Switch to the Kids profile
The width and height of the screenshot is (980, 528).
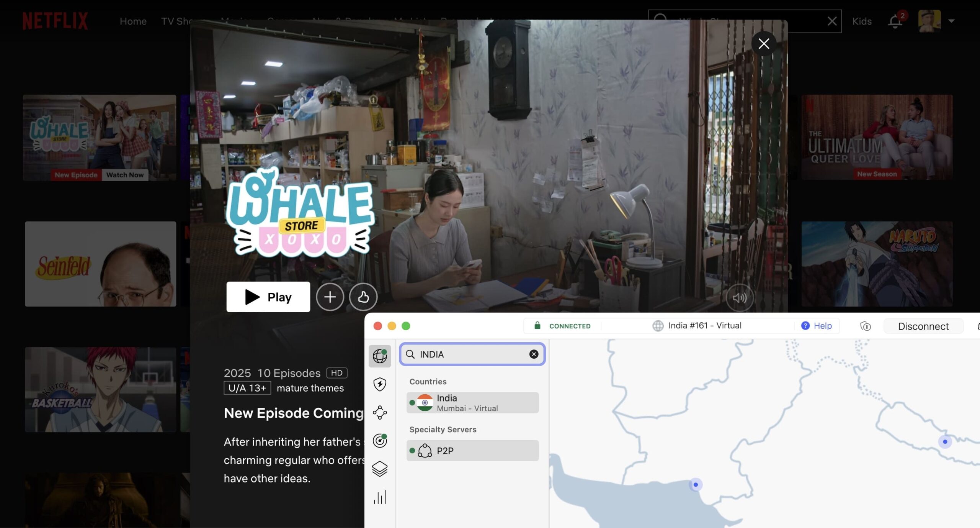862,21
